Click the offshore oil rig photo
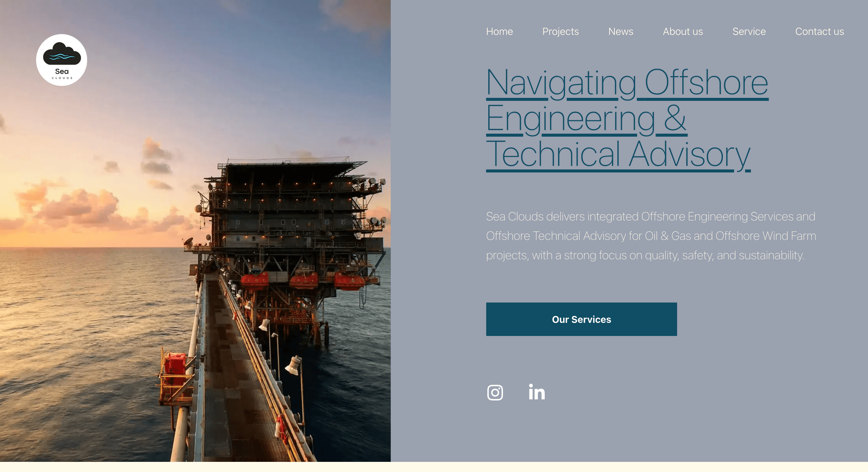Image resolution: width=868 pixels, height=472 pixels. (195, 236)
